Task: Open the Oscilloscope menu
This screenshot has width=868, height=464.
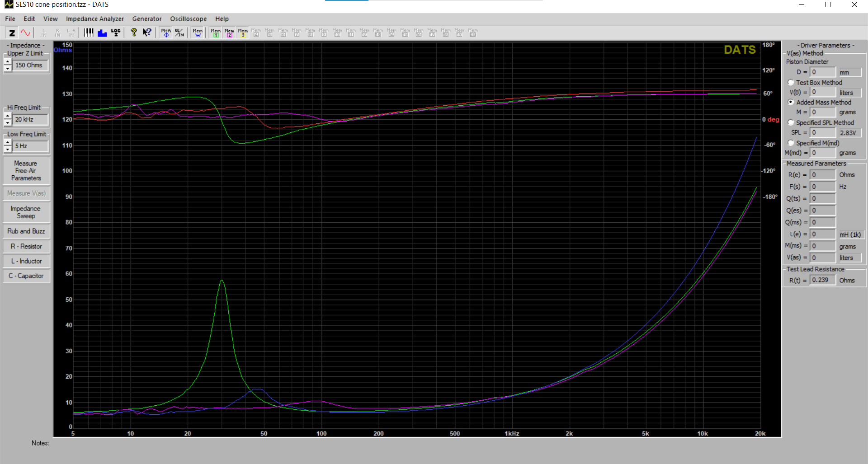Action: coord(188,19)
